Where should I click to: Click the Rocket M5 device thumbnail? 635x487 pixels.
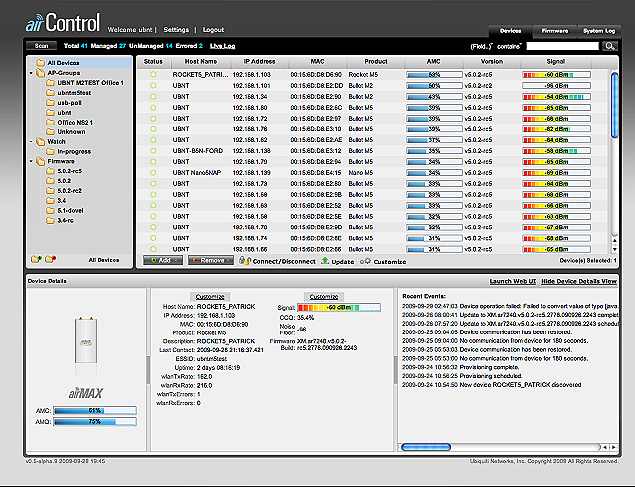pos(86,340)
